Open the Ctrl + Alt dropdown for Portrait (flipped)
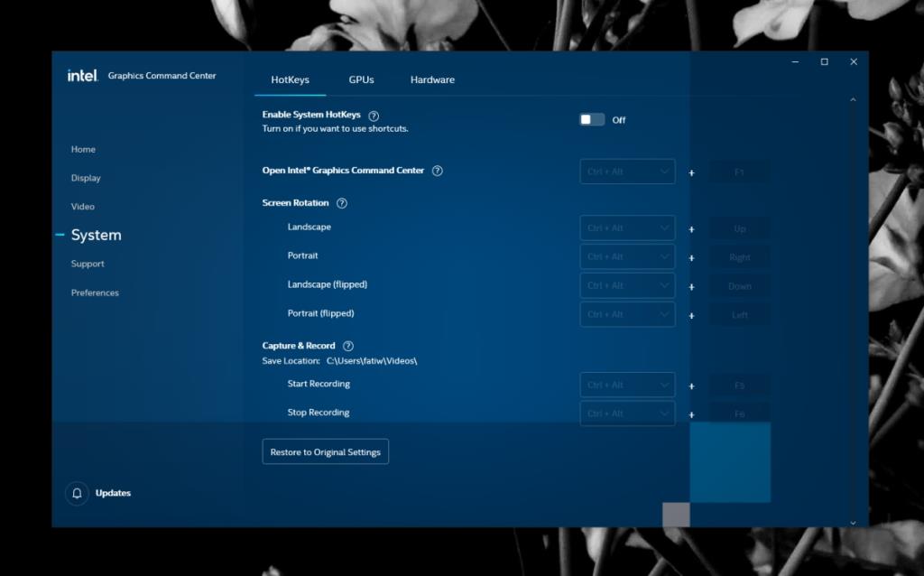The height and width of the screenshot is (576, 924). click(627, 314)
